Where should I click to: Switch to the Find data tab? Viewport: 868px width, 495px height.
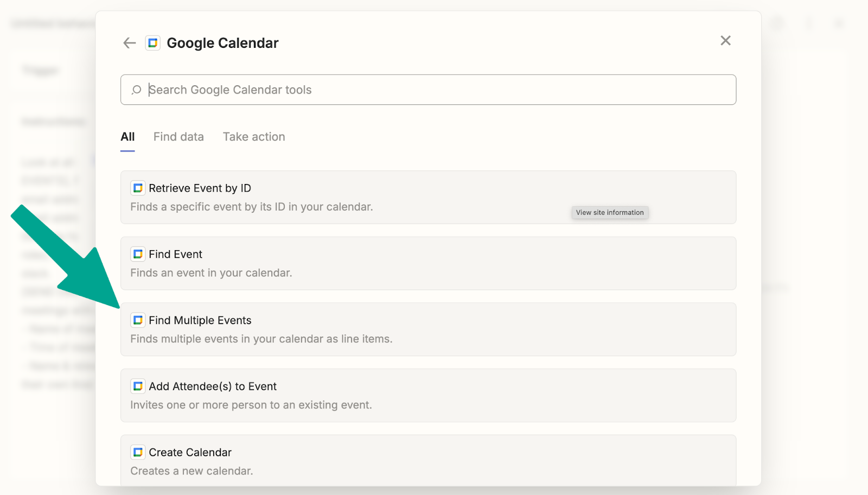(178, 137)
